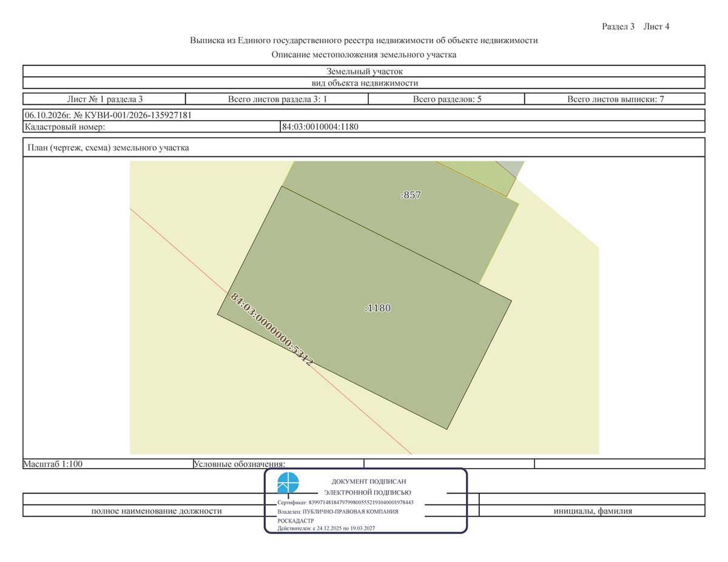
Task: Click the subtitle "Описание местоположения земельного участка"
Action: [364, 55]
